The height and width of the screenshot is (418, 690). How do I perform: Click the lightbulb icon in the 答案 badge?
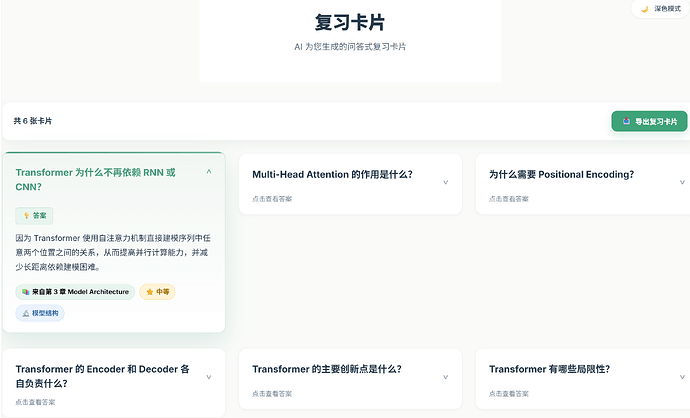[26, 216]
